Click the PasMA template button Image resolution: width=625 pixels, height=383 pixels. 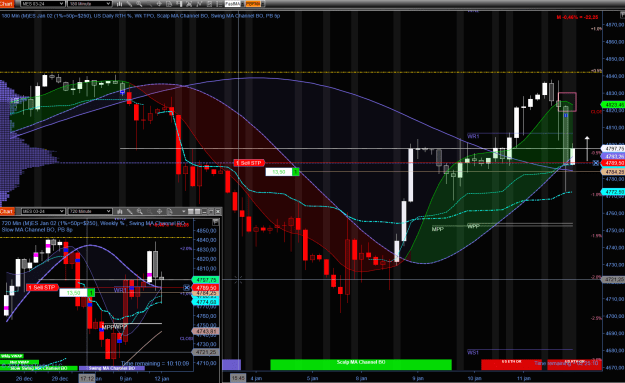[x=232, y=4]
